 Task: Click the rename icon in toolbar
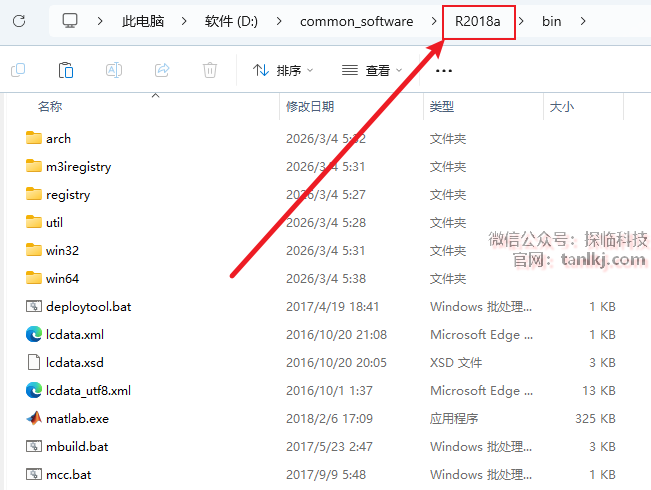coord(114,70)
